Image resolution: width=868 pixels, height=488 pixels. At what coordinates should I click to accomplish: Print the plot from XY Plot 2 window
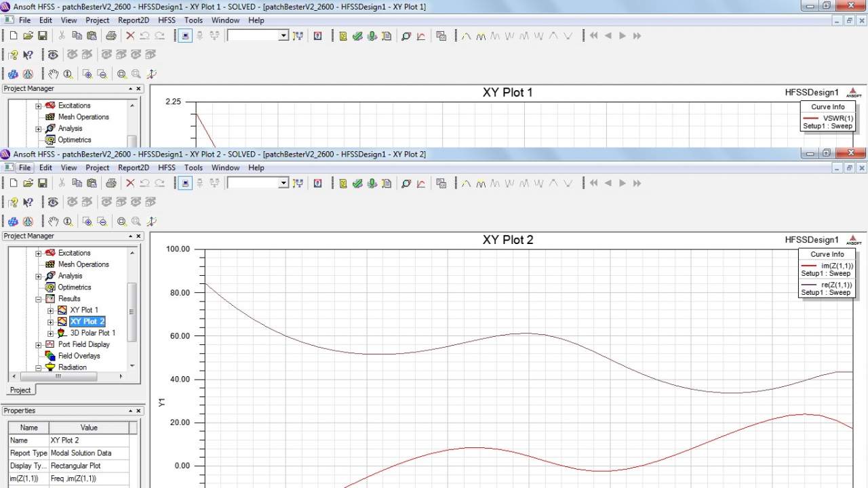(x=111, y=183)
